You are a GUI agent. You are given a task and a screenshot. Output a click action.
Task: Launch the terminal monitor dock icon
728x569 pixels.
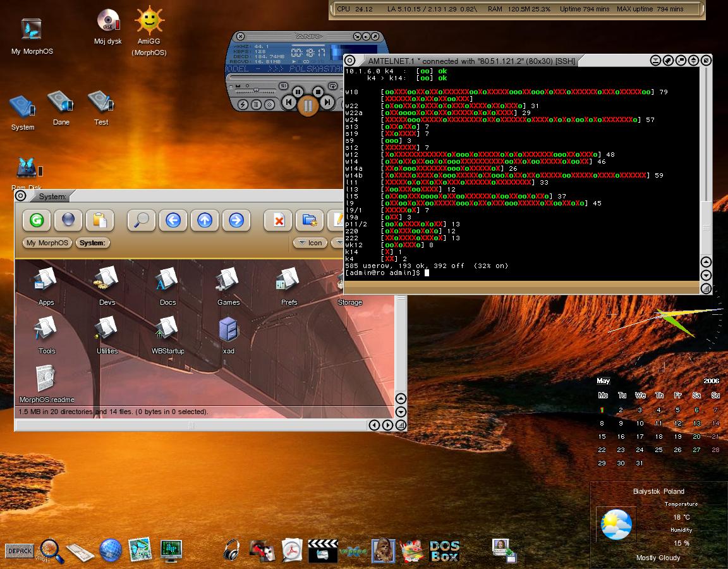(171, 551)
